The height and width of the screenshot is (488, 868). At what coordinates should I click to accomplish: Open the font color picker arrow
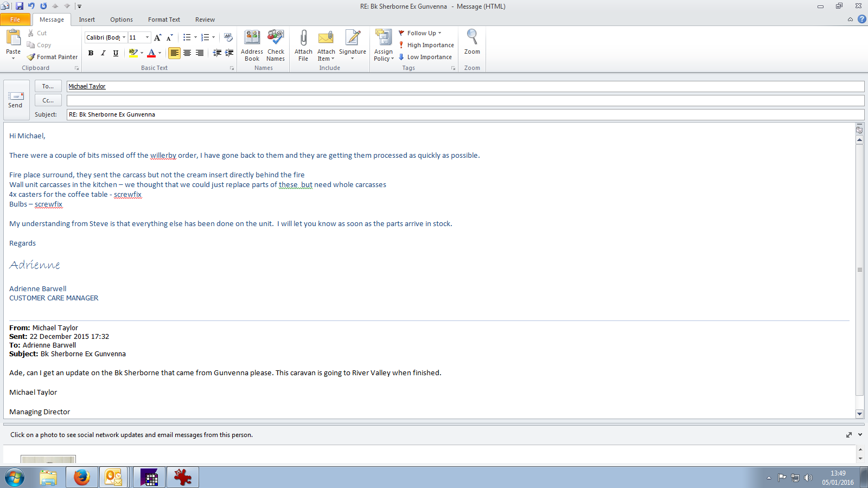click(159, 53)
